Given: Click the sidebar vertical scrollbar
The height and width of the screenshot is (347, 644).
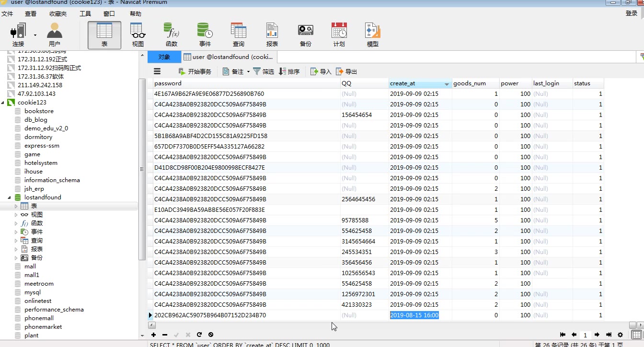Looking at the screenshot, I should coord(142,169).
